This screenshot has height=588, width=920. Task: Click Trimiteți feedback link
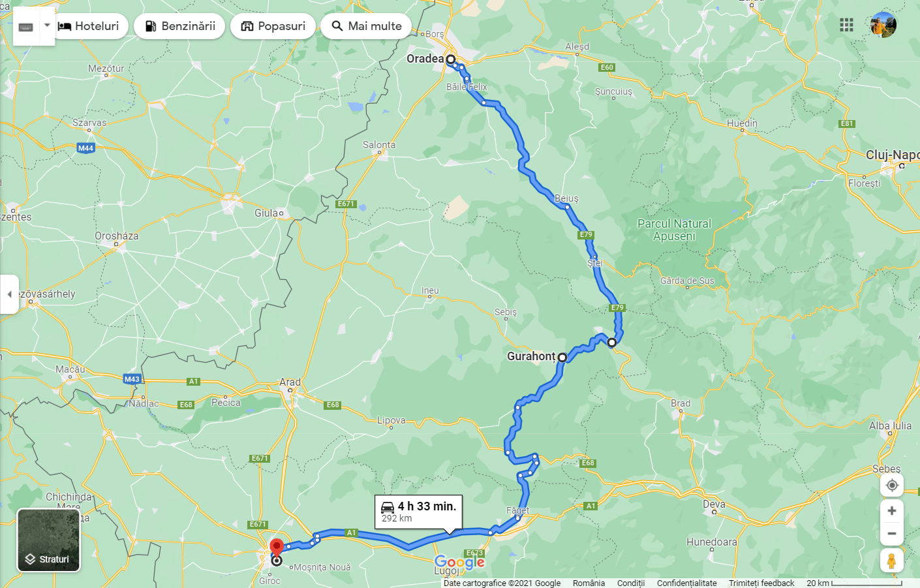761,583
